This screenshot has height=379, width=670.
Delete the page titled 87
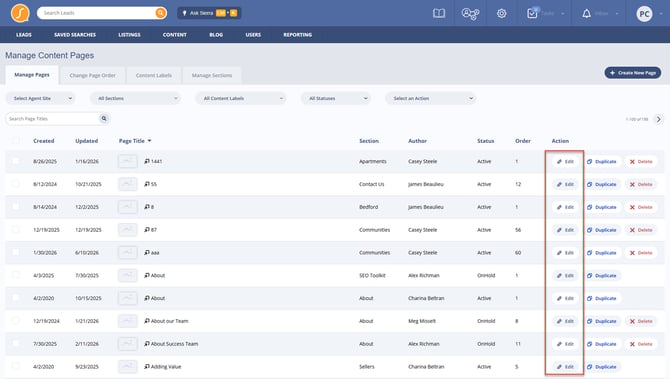(x=641, y=230)
